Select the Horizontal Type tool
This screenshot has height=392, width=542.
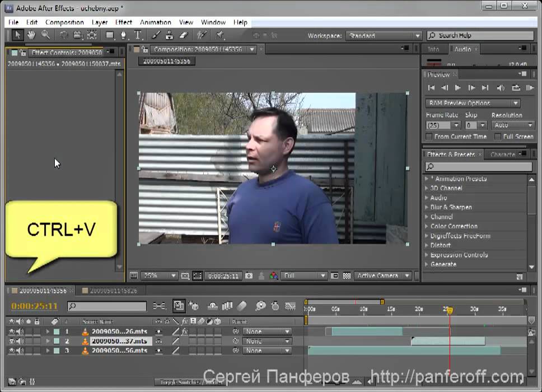tap(138, 35)
